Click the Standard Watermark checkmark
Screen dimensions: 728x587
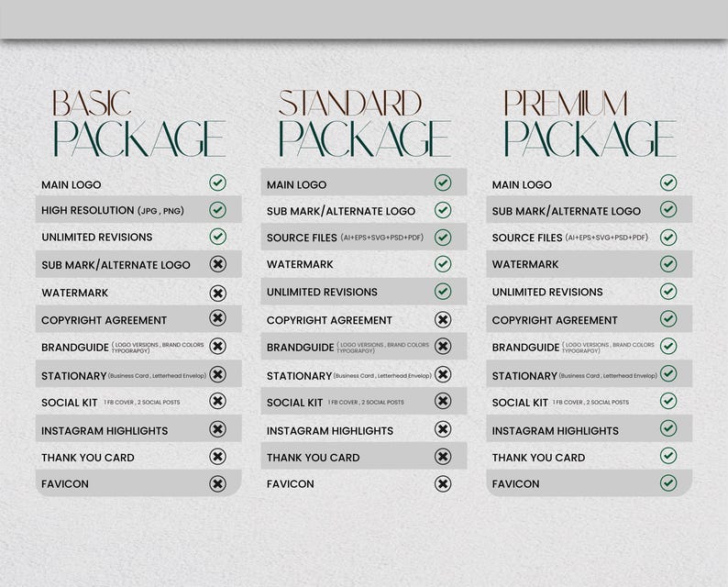pyautogui.click(x=443, y=264)
